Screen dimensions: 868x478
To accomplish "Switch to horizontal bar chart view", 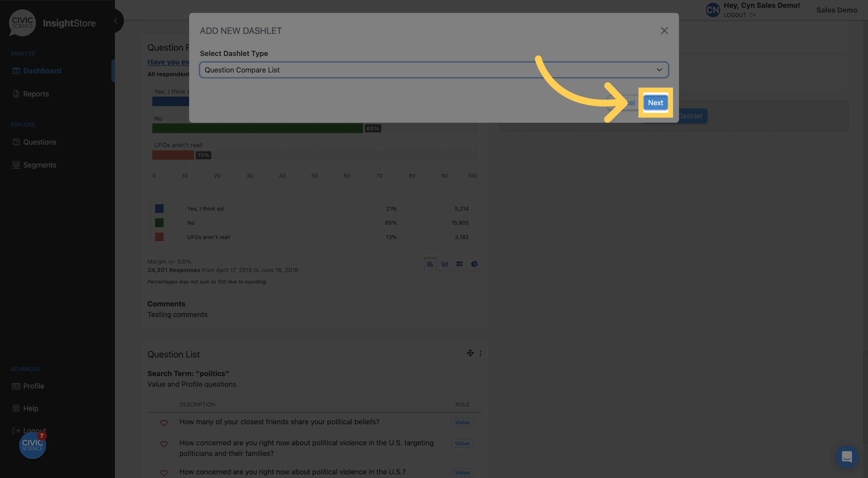I will coord(430,263).
